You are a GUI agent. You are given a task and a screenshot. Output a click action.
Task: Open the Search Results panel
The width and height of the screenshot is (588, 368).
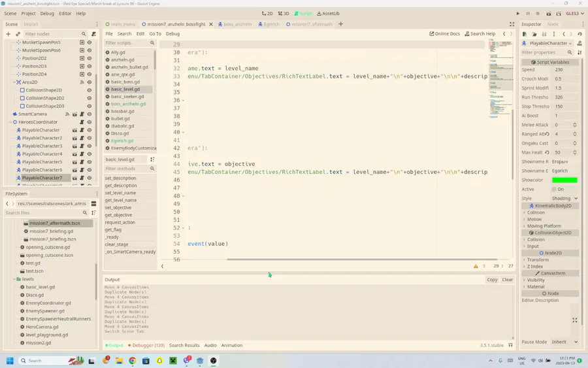tap(184, 345)
